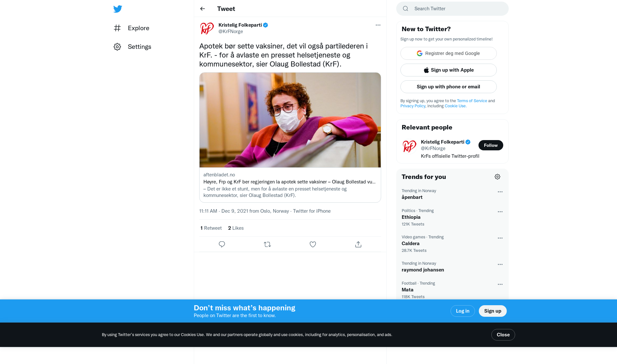Click the Sign up button in banner
This screenshot has height=364, width=617.
(x=493, y=311)
